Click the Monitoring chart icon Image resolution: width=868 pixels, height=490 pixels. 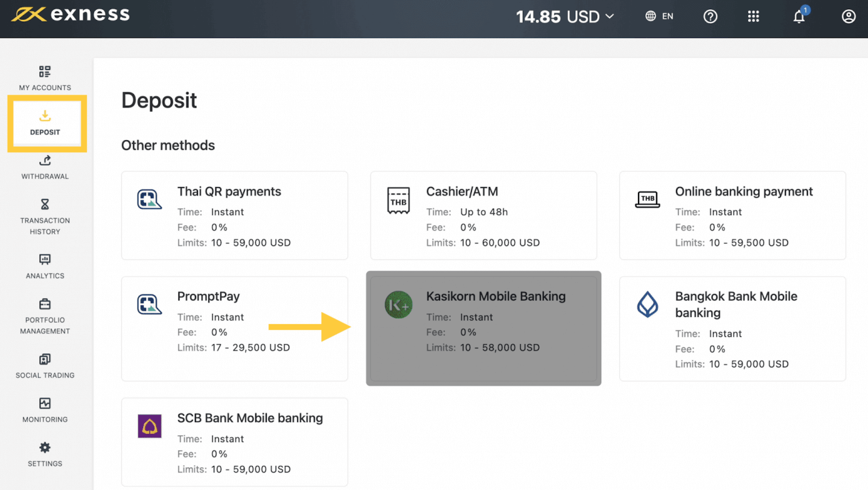[45, 403]
